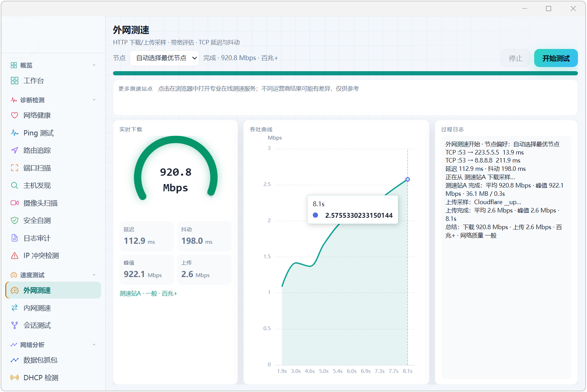Viewport: 587px width, 392px height.
Task: Click the 8.1s label on the chart x-axis
Action: (407, 371)
